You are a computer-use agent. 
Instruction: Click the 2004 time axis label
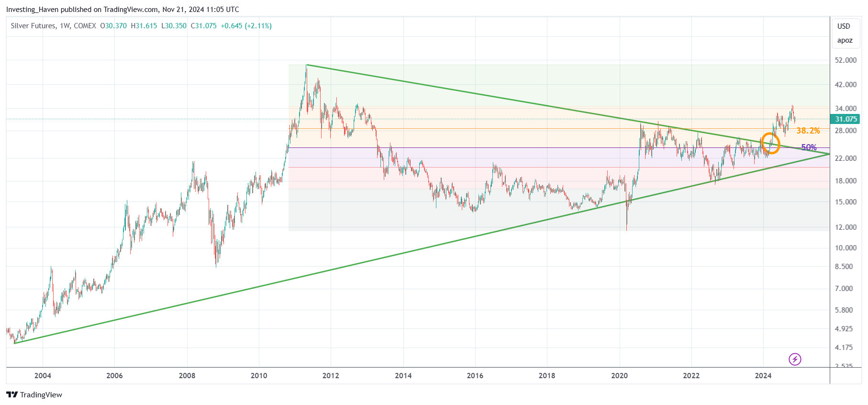pyautogui.click(x=43, y=376)
